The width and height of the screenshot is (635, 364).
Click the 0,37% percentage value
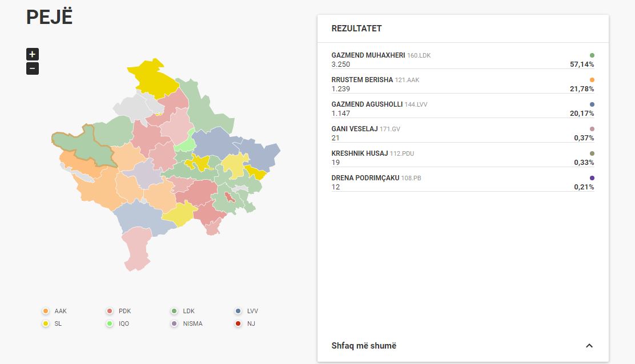[584, 138]
